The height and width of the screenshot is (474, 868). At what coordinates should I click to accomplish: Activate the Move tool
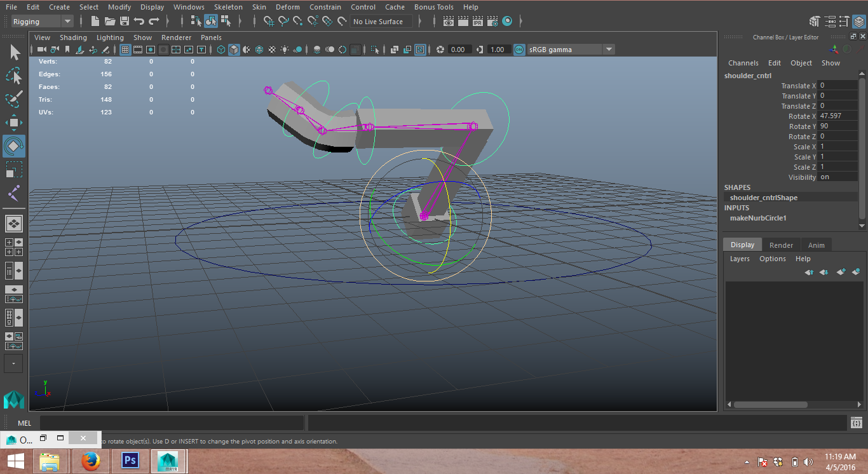point(14,123)
